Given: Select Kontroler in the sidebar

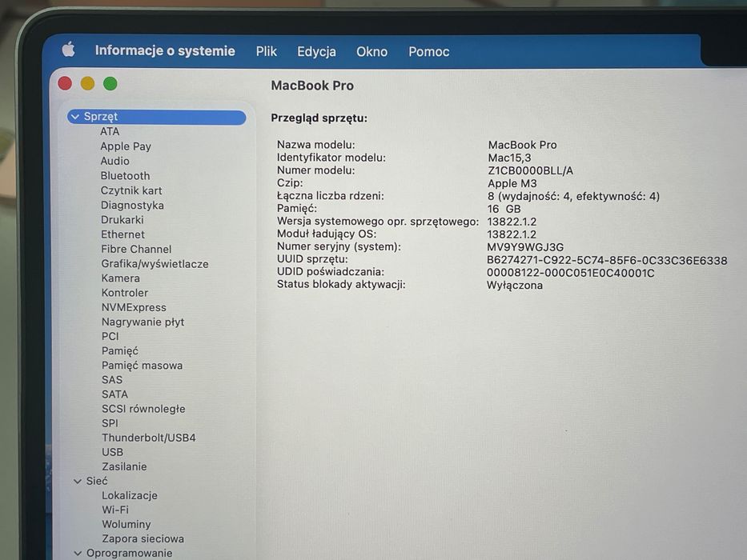Looking at the screenshot, I should click(x=124, y=293).
